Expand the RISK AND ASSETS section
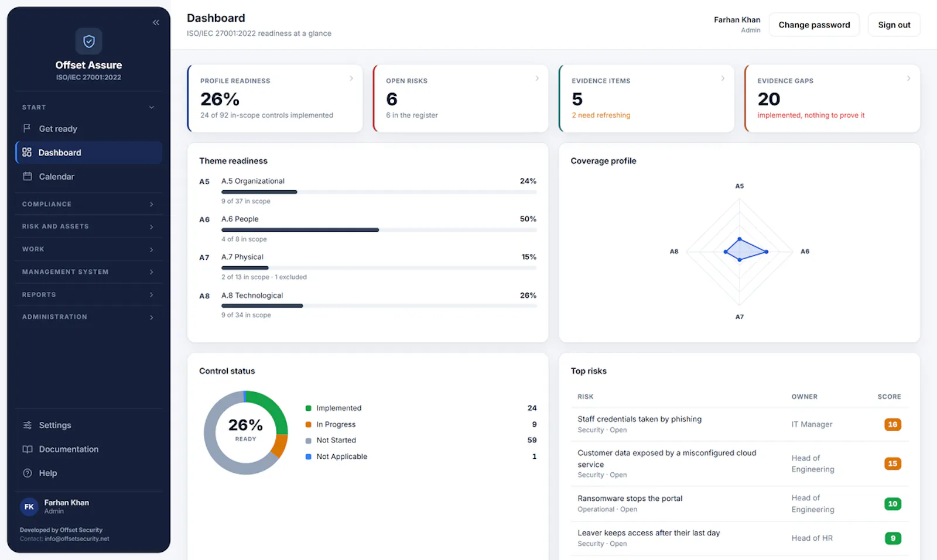 tap(88, 226)
